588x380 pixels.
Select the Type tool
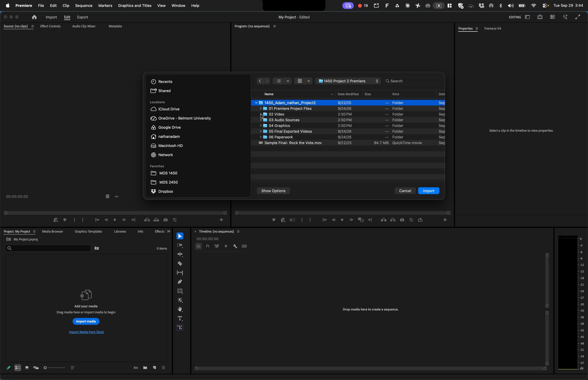pyautogui.click(x=180, y=318)
